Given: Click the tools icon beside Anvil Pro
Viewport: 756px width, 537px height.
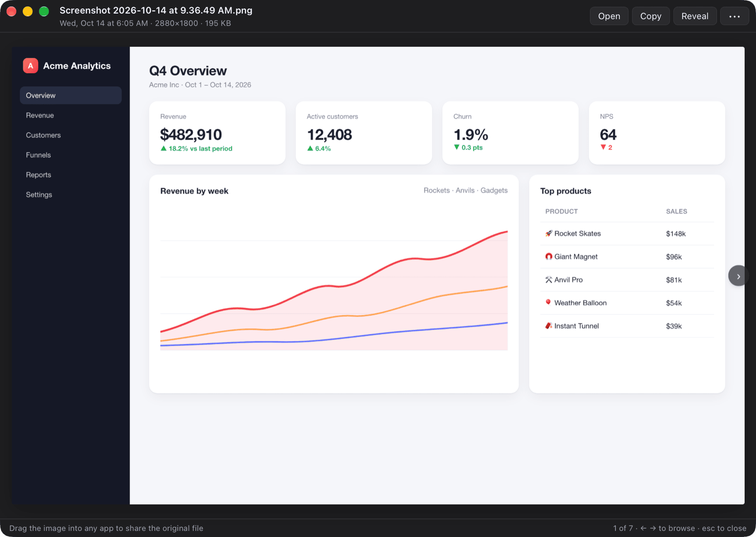Looking at the screenshot, I should click(x=549, y=280).
